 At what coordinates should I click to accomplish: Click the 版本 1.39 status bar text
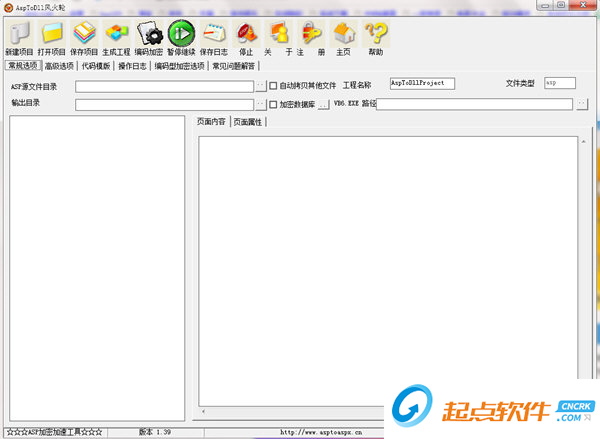[x=155, y=432]
